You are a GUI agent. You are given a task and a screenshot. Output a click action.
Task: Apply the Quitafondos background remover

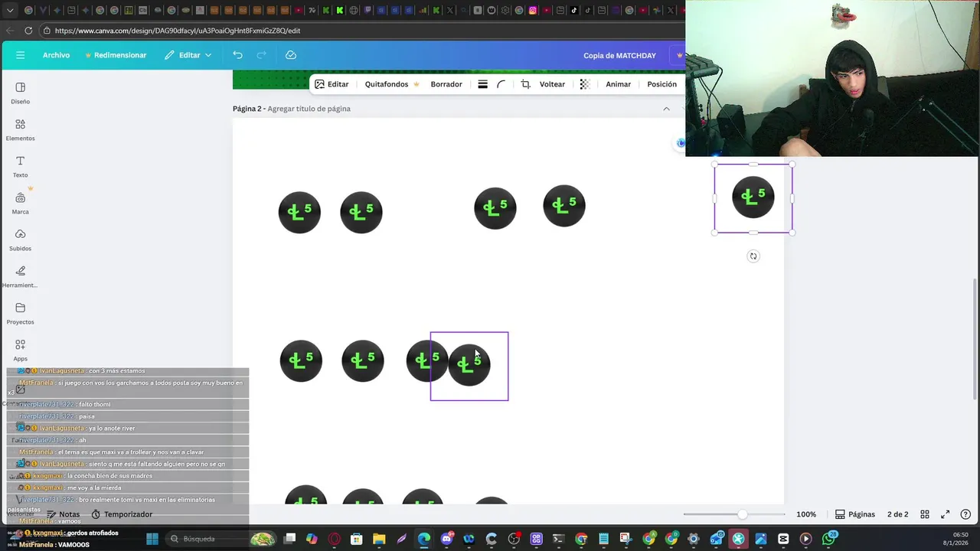click(x=391, y=84)
